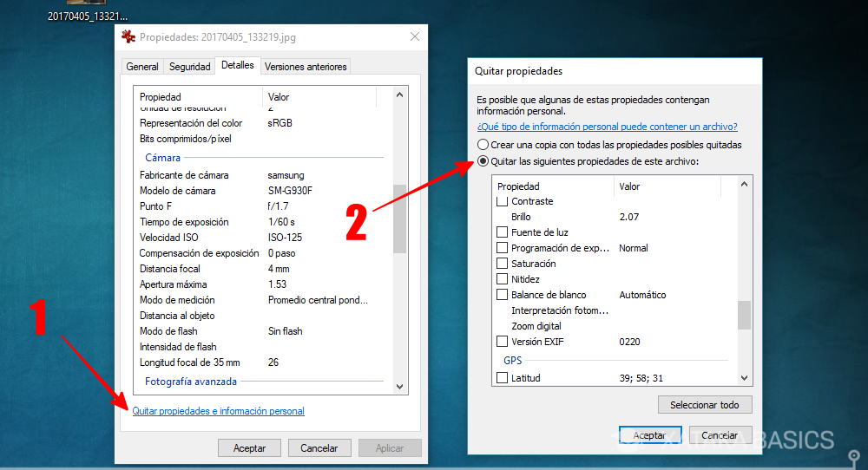The height and width of the screenshot is (470, 868).
Task: Click the Aplicar button
Action: pos(390,447)
